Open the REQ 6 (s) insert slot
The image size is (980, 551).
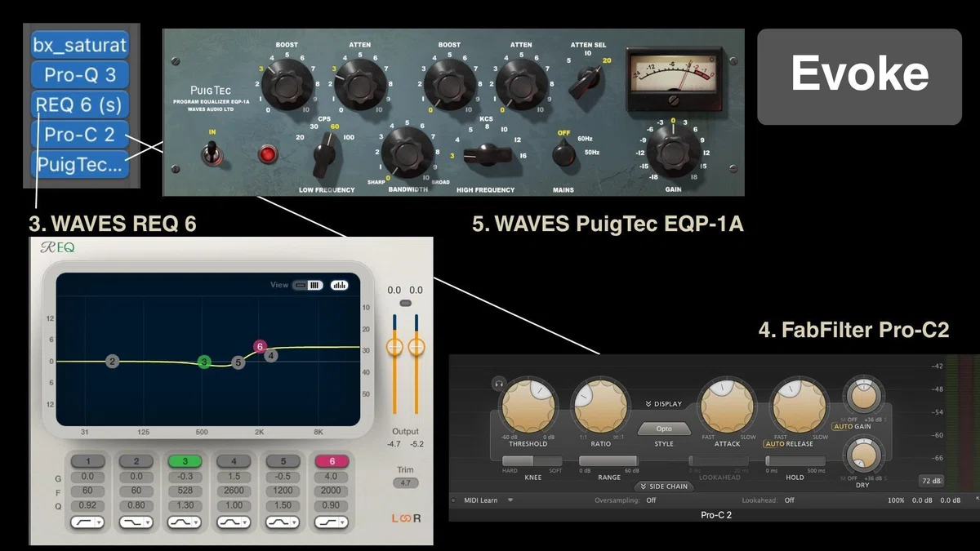[80, 104]
